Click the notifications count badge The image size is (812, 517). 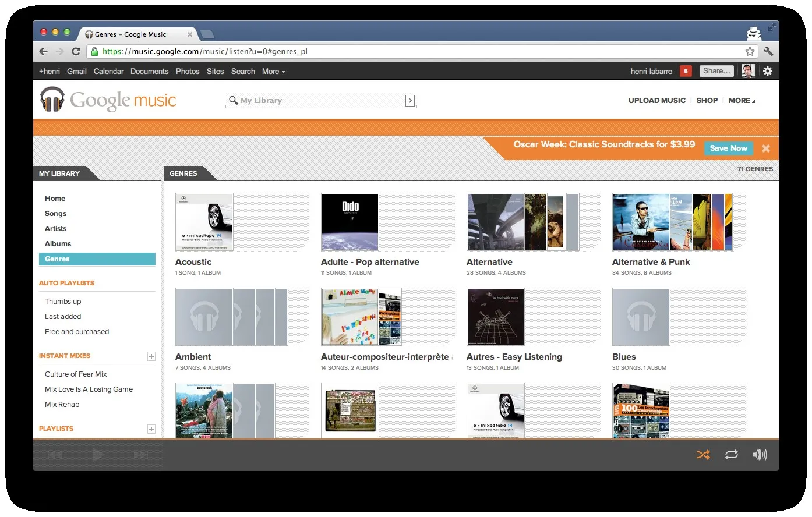click(x=686, y=71)
